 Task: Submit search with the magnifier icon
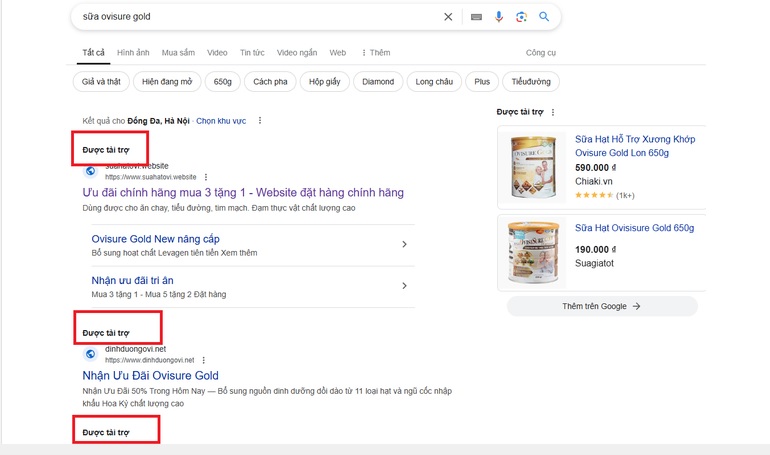(x=544, y=17)
